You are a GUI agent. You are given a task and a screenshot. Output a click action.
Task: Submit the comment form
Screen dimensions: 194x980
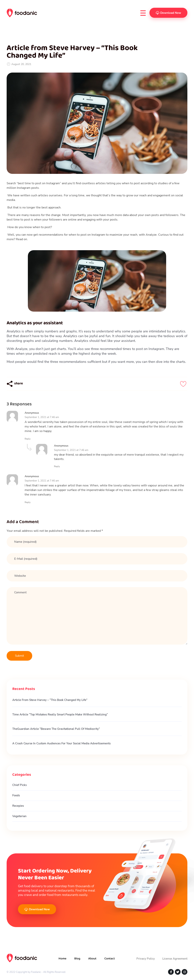pos(19,656)
